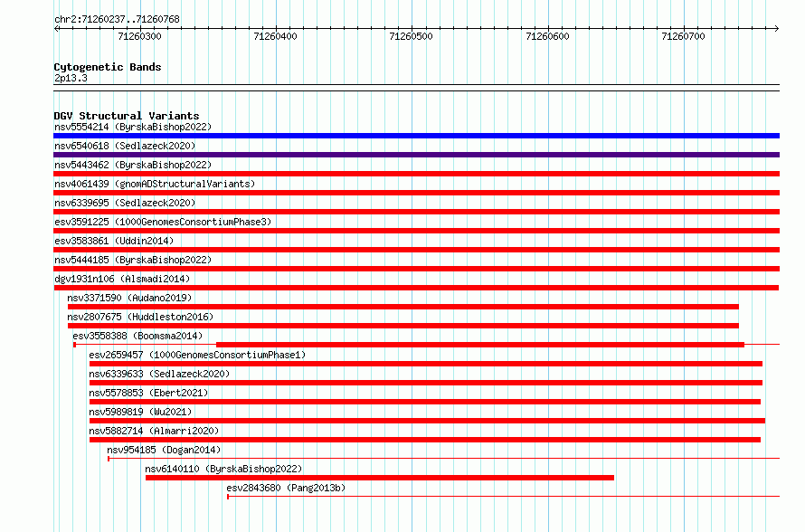
Task: Select the blue bar for nsv5554214
Action: 416,136
